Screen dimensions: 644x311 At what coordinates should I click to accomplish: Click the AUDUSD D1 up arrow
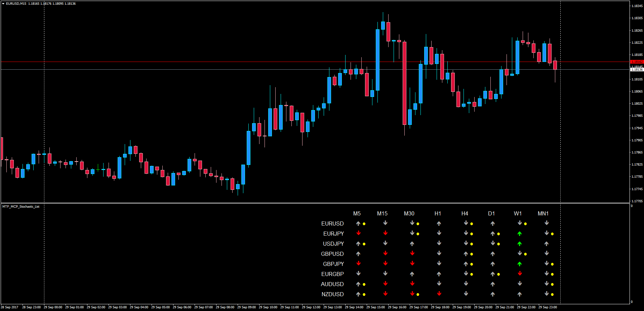point(493,284)
